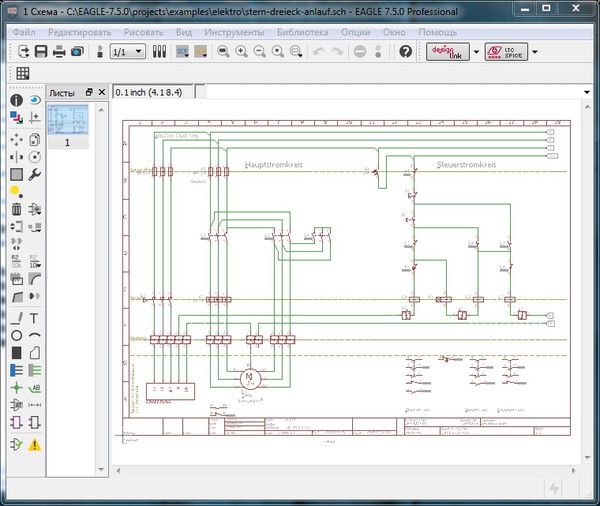Toggle float on the Листы panel

click(x=89, y=91)
